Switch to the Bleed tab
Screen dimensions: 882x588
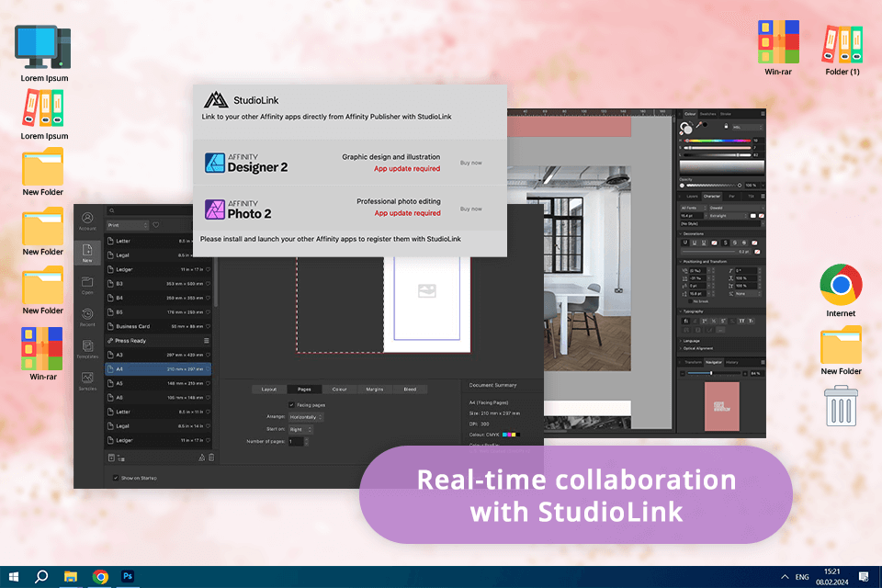click(410, 390)
